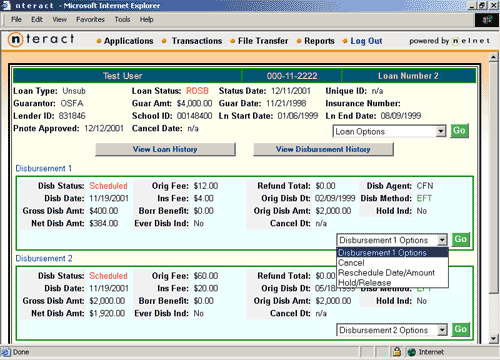
Task: Click the $12.00 Orig Fee value
Action: click(x=206, y=186)
